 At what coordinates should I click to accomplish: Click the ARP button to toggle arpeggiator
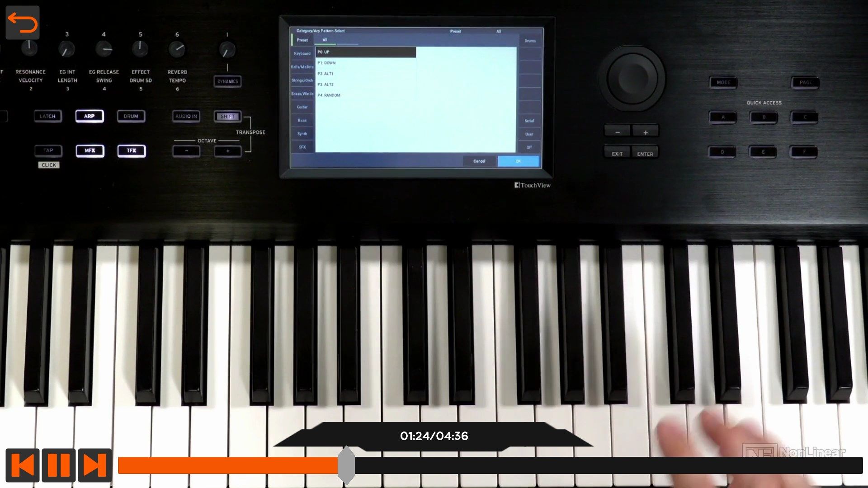coord(89,116)
